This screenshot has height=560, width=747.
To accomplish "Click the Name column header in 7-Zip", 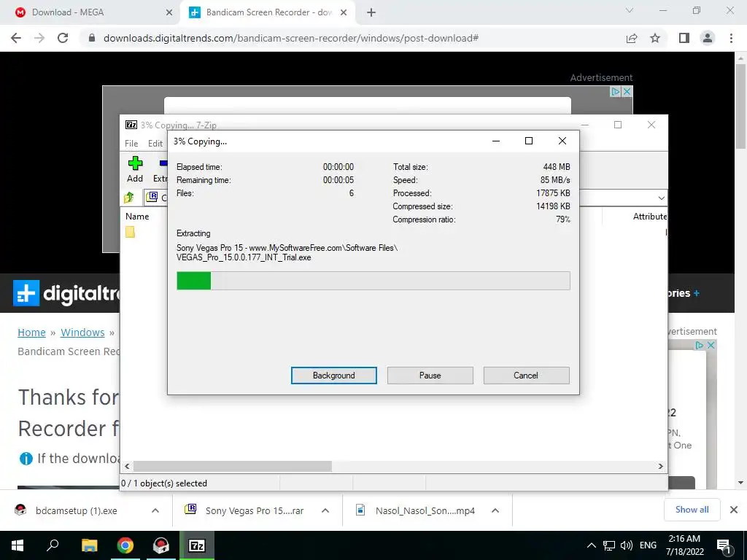I will pyautogui.click(x=137, y=216).
